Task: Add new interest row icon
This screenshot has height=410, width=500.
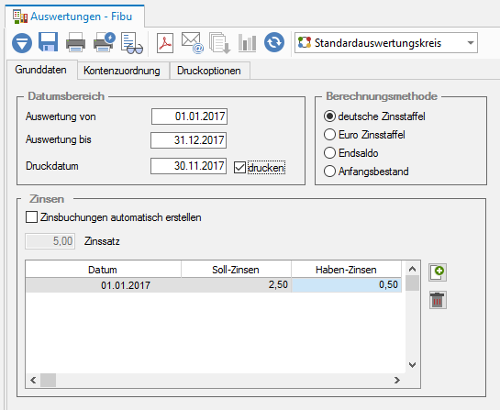Action: pyautogui.click(x=438, y=273)
